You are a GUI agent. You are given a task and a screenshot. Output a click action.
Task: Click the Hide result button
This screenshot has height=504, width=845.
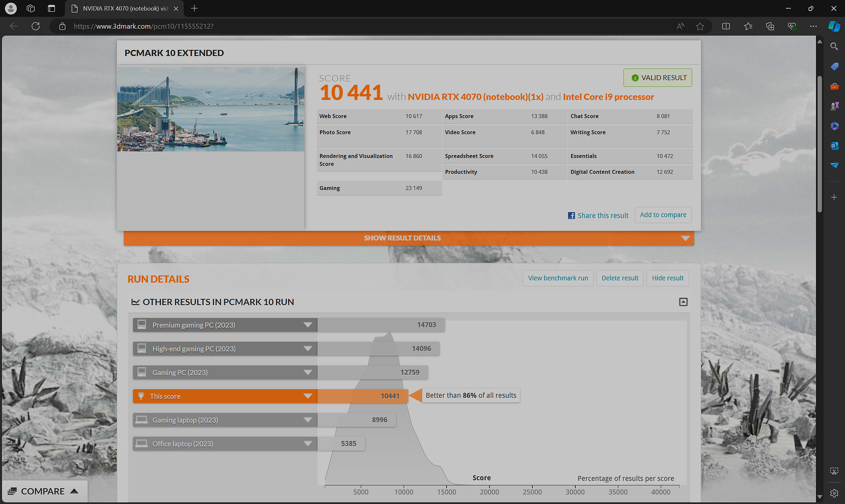[668, 278]
